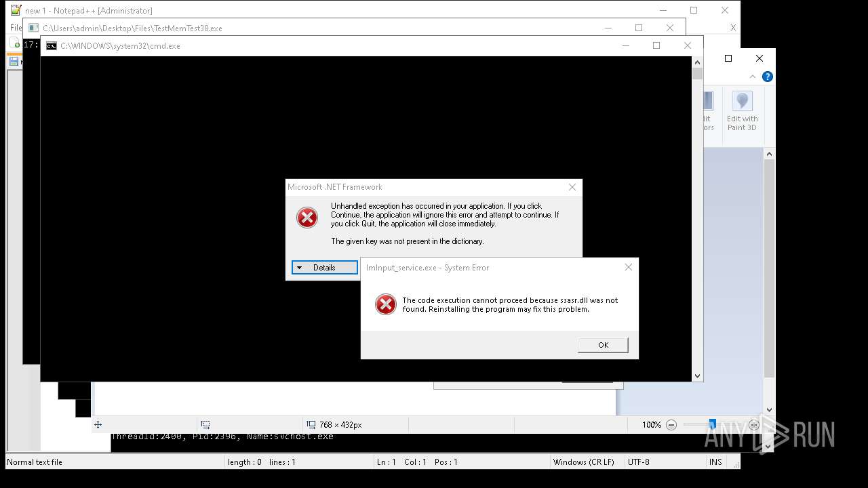Click 'UTF-8' encoding in Notepad++ status bar
The image size is (868, 488).
tap(639, 462)
